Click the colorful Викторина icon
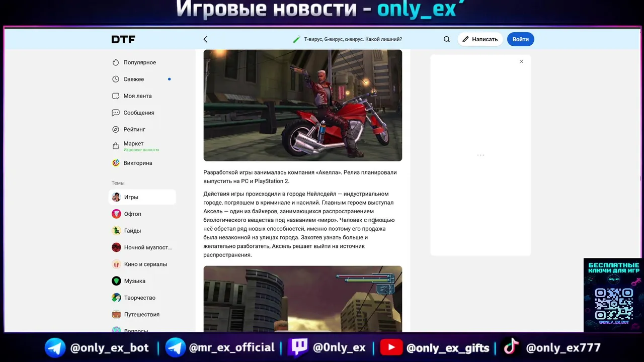The height and width of the screenshot is (362, 644). (x=116, y=163)
